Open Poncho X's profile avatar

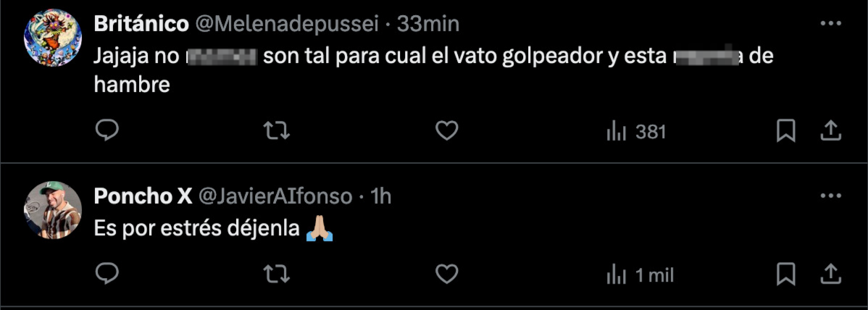point(53,210)
